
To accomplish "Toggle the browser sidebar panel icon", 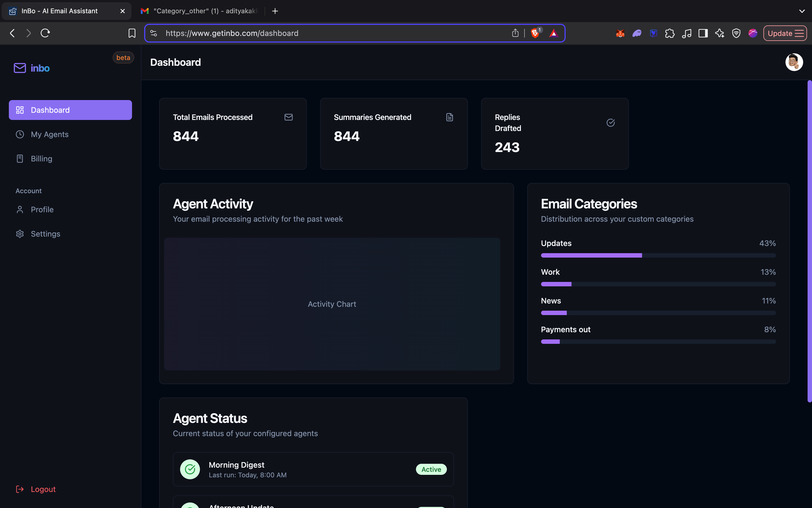I will 703,33.
